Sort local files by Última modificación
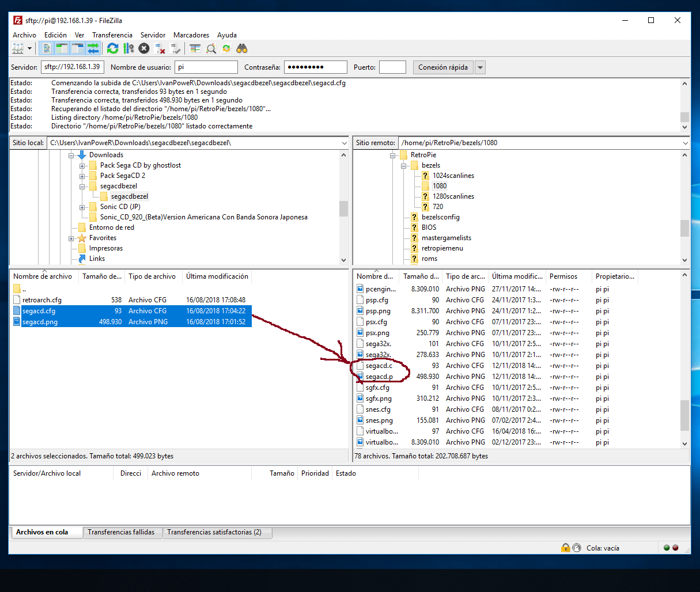This screenshot has width=700, height=592. click(217, 276)
